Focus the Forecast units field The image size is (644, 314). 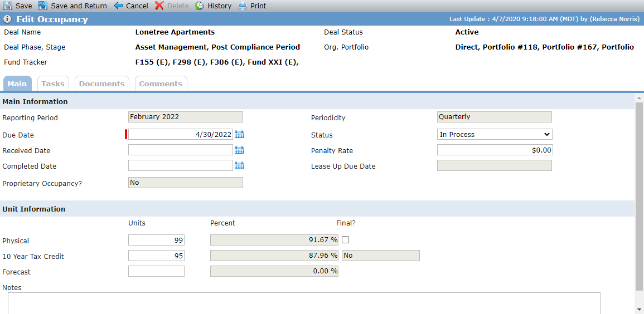coord(157,271)
